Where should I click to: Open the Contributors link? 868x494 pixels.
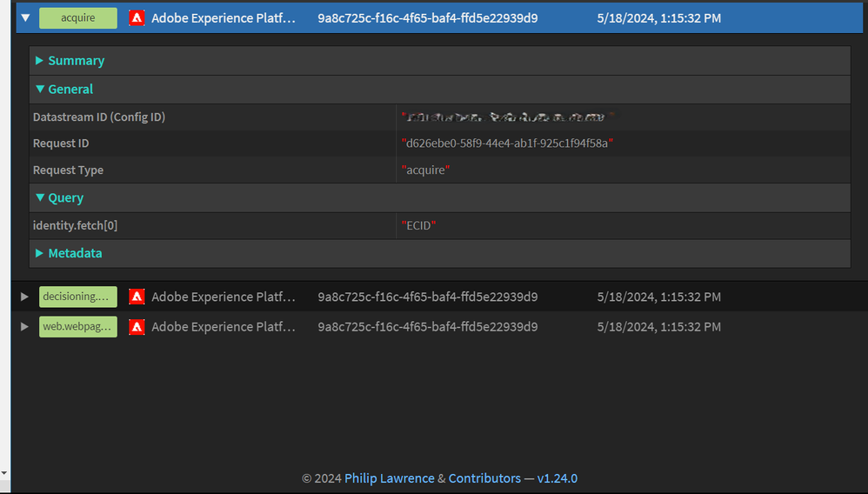pos(484,478)
